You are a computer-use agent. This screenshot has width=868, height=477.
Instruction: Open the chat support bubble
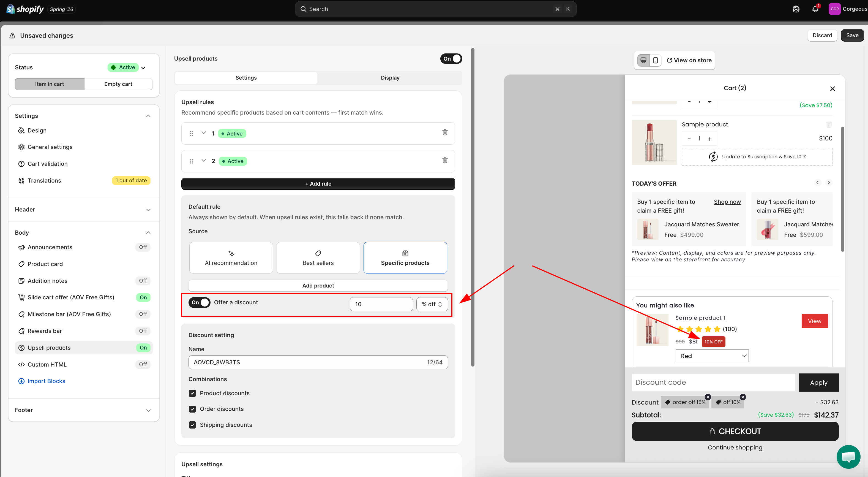coord(848,457)
